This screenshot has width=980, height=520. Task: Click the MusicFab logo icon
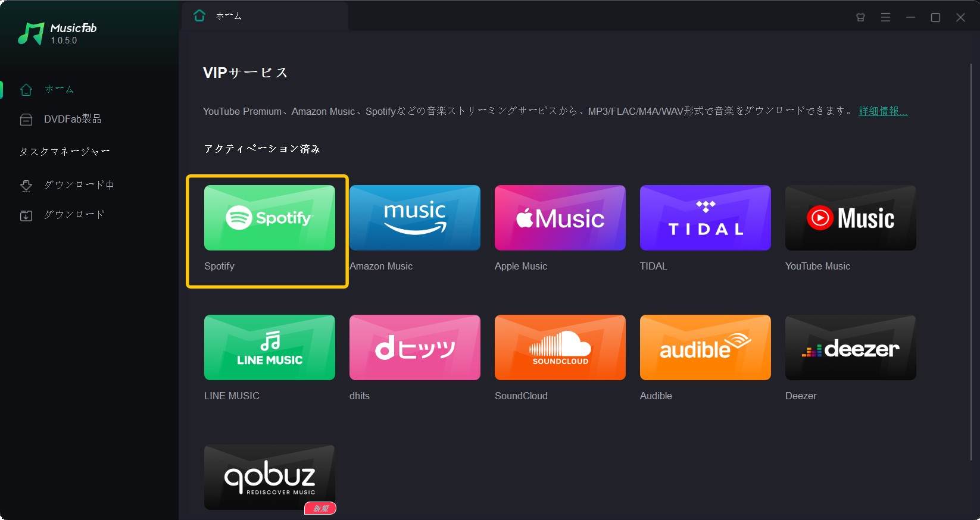(x=31, y=34)
